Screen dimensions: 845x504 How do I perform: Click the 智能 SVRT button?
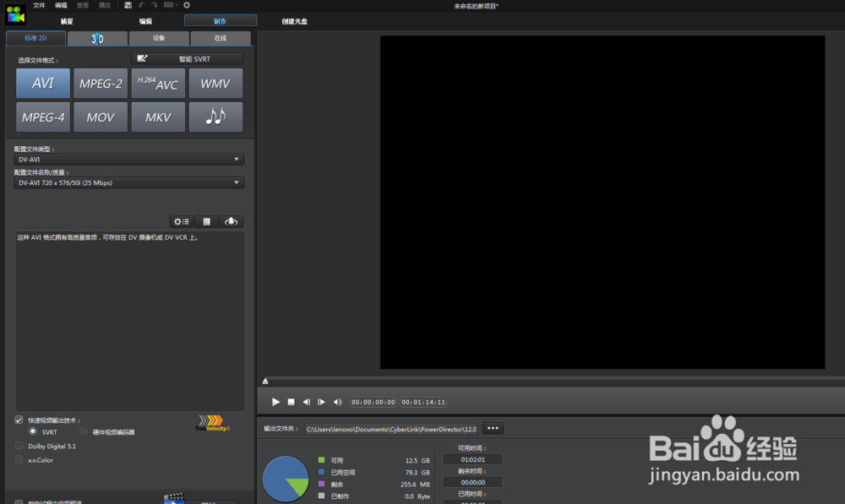187,59
